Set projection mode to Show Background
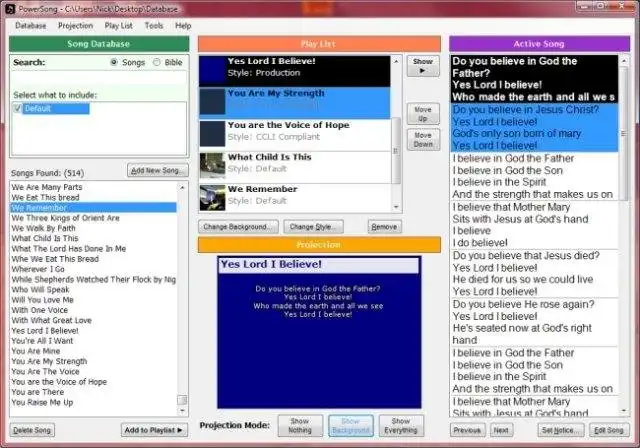This screenshot has height=448, width=640. tap(351, 426)
